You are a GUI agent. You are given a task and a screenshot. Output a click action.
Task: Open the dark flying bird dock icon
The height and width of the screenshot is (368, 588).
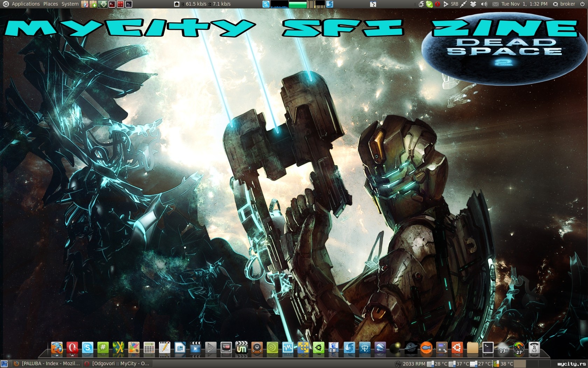(411, 348)
